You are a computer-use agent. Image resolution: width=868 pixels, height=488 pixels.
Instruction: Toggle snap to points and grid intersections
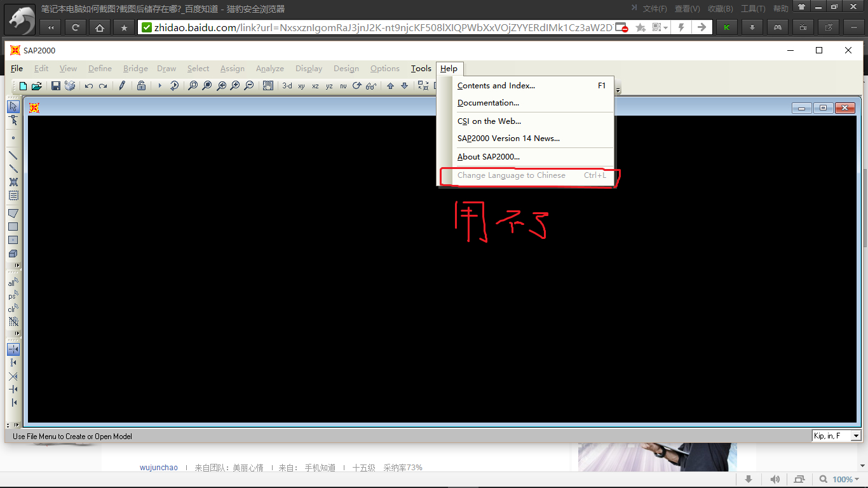tap(13, 349)
